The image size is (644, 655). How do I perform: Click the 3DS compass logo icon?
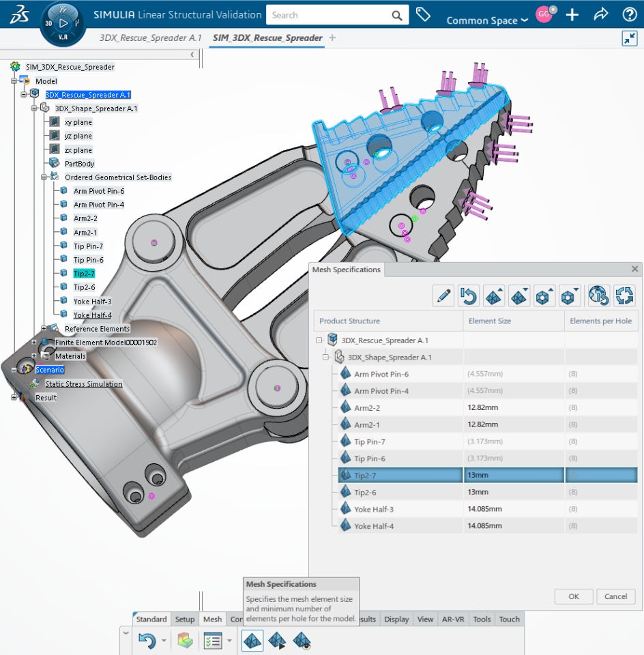click(x=20, y=14)
